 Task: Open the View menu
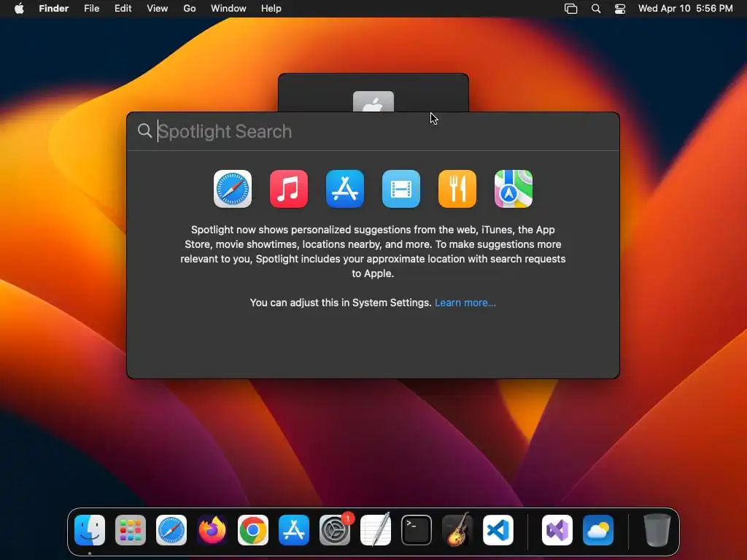point(158,9)
